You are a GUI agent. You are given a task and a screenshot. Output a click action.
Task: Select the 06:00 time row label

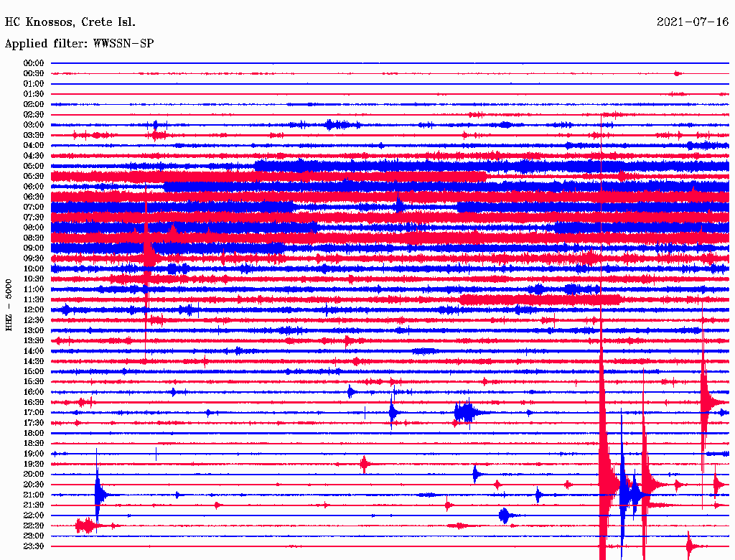coord(33,186)
